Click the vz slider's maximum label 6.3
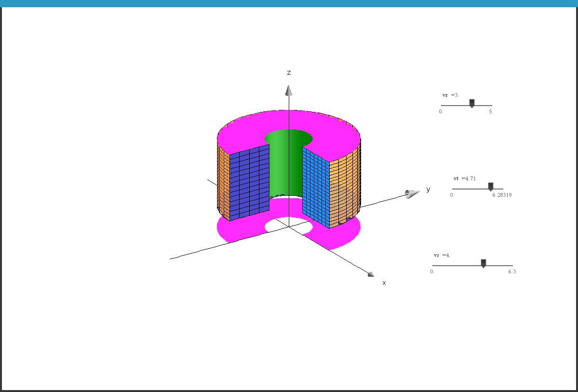578x392 pixels. coord(511,271)
